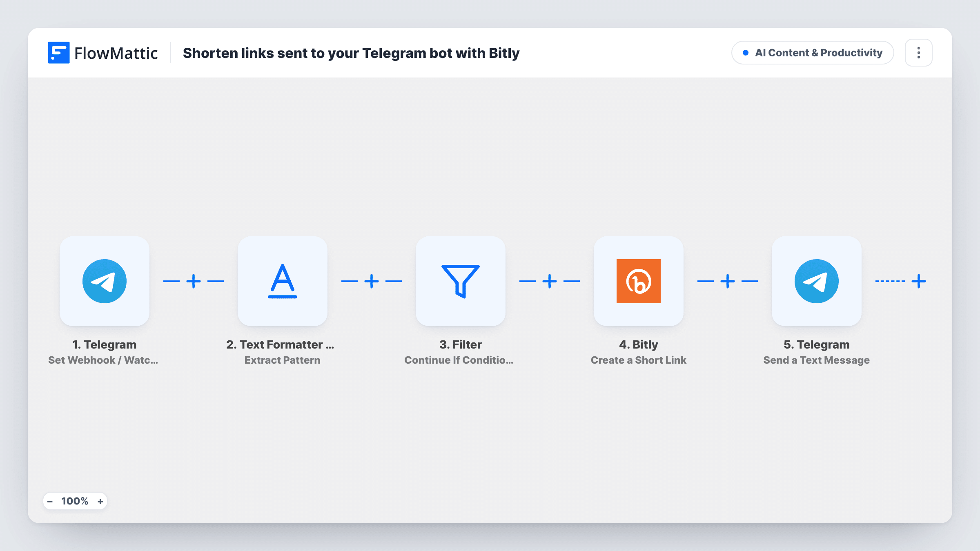The width and height of the screenshot is (980, 551).
Task: Click 'Extract Pattern' subtitle
Action: point(283,360)
